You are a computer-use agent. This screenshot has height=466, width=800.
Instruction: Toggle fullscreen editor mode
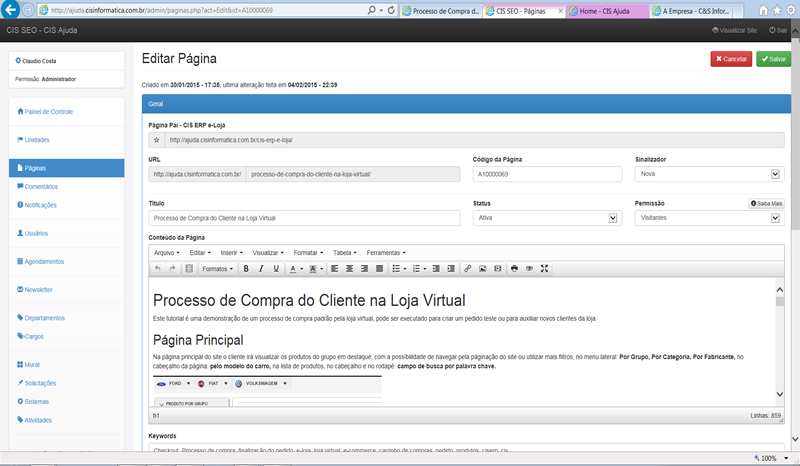544,268
